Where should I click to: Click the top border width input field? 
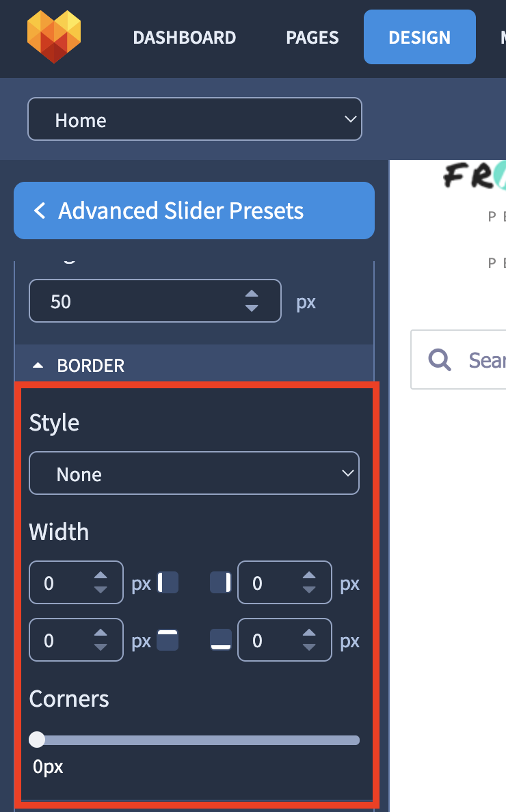[x=76, y=640]
